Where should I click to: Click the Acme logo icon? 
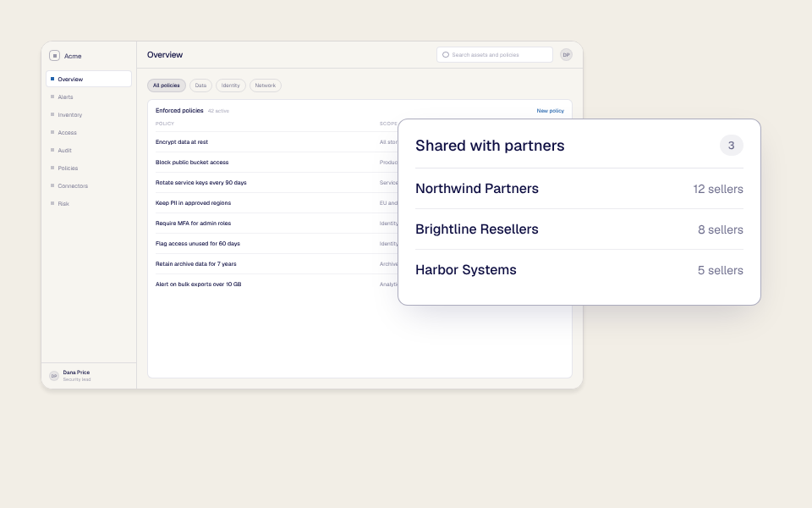click(x=54, y=56)
